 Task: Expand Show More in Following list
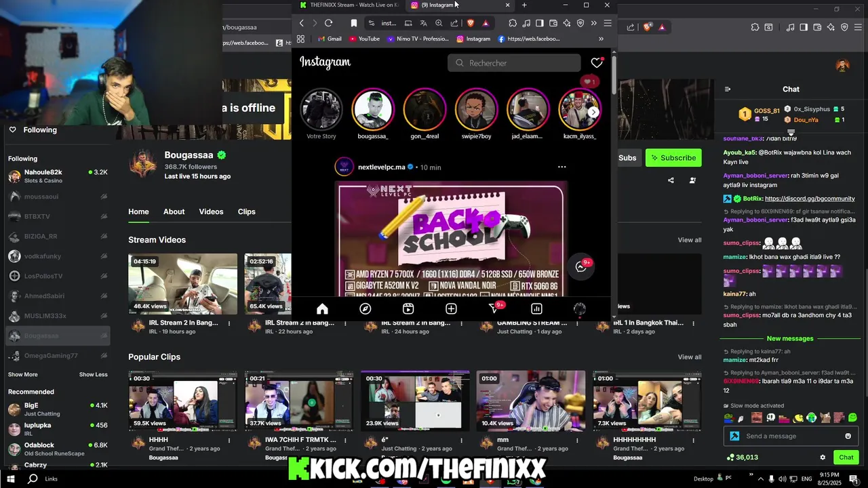[x=23, y=374]
